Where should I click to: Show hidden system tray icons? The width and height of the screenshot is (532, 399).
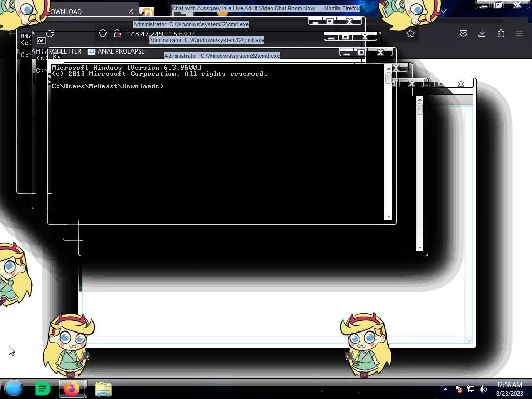[445, 389]
